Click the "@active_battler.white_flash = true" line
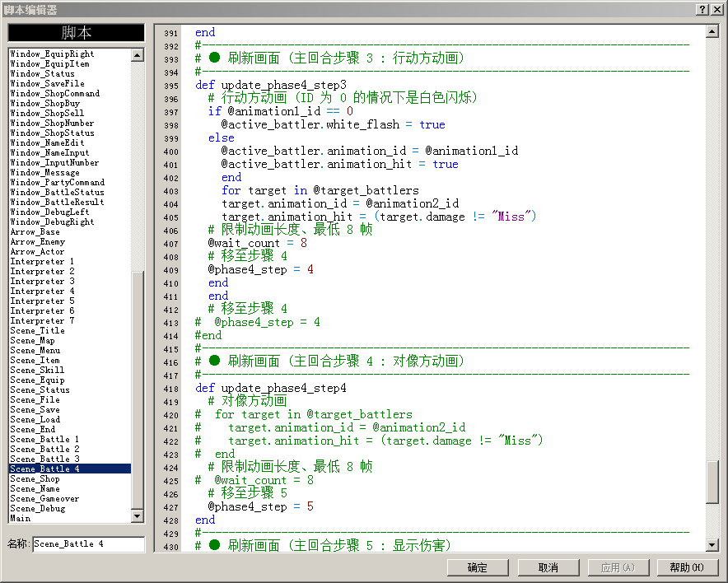Image resolution: width=728 pixels, height=583 pixels. coord(334,124)
